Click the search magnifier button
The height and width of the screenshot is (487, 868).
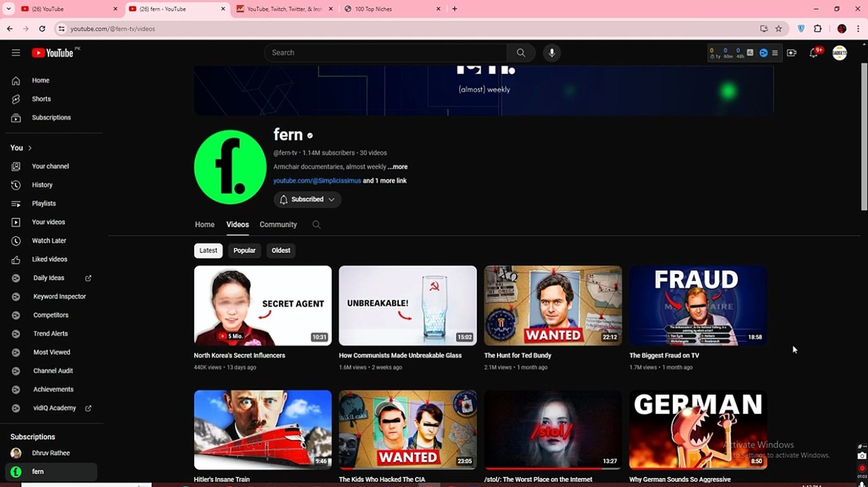click(521, 53)
